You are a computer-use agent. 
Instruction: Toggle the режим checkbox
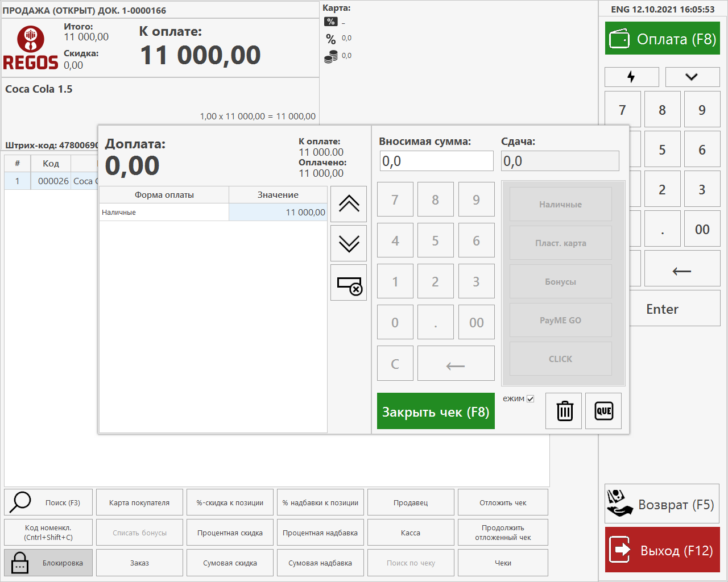point(530,399)
